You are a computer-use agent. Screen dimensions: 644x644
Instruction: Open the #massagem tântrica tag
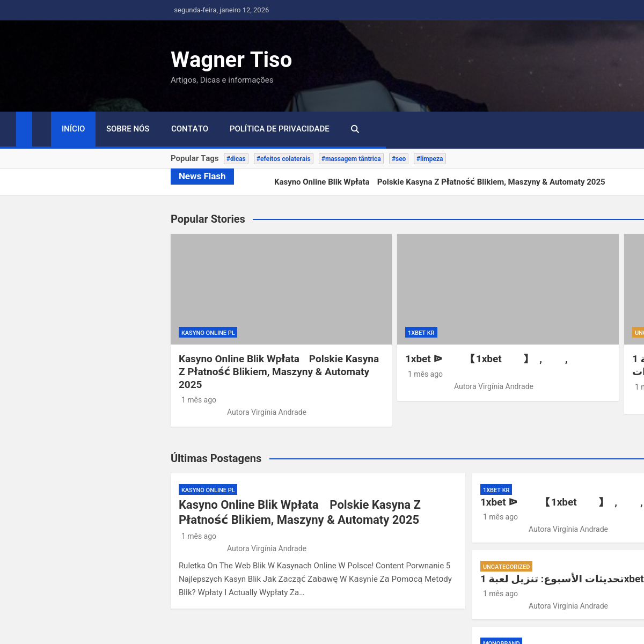351,159
